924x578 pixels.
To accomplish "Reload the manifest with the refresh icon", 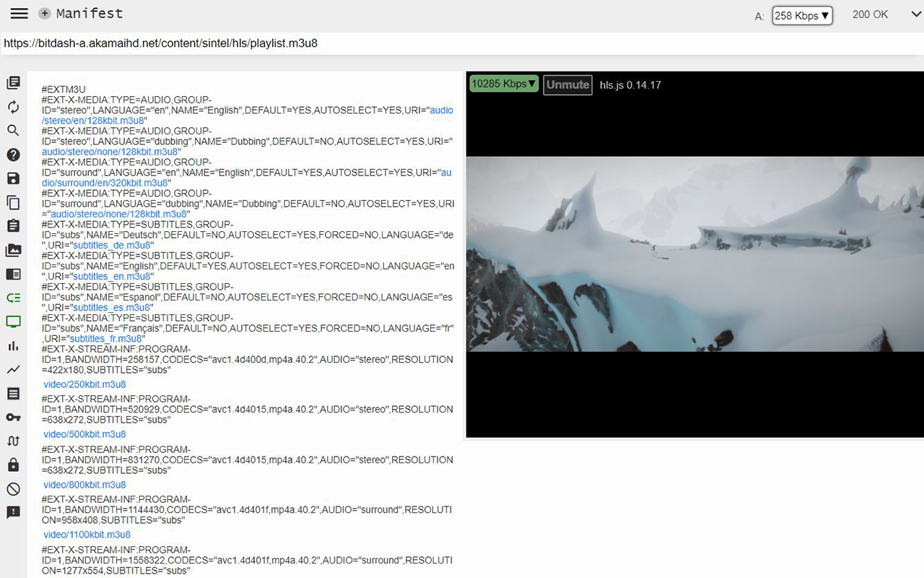I will tap(13, 106).
